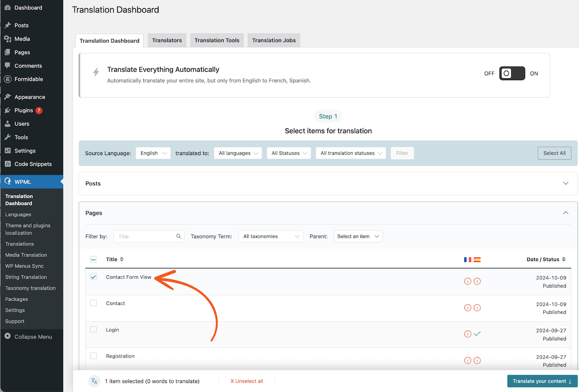Click Spanish checkmark icon for Login page
This screenshot has height=392, width=579.
pos(477,334)
